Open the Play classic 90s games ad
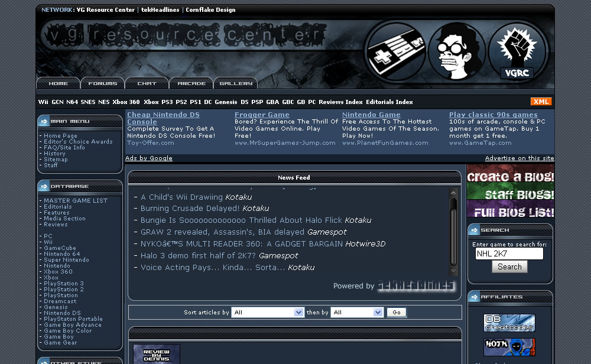 [x=493, y=115]
